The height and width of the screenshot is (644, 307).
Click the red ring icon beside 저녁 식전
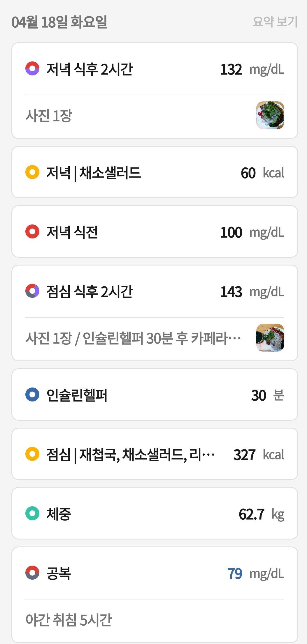(32, 232)
